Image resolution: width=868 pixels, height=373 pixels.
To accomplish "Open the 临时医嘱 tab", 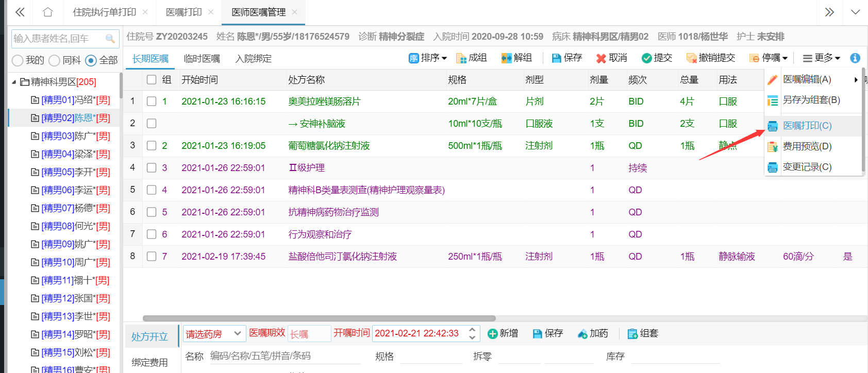I will pyautogui.click(x=202, y=59).
